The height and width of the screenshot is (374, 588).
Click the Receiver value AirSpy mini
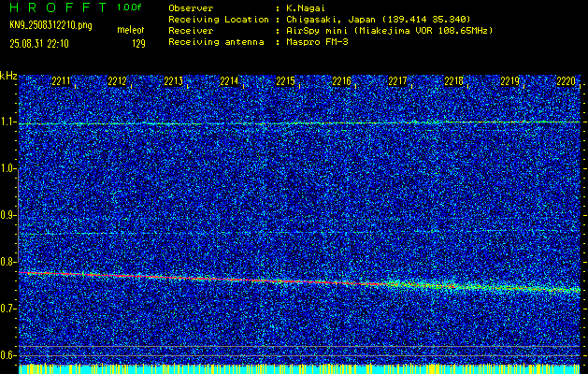[389, 30]
